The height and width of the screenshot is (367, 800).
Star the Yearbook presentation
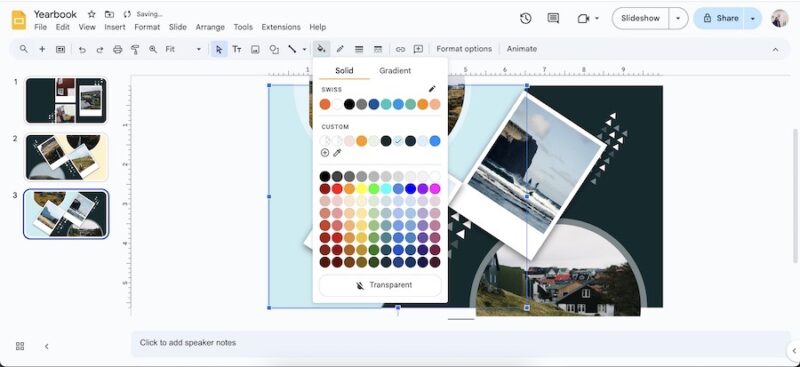tap(91, 14)
